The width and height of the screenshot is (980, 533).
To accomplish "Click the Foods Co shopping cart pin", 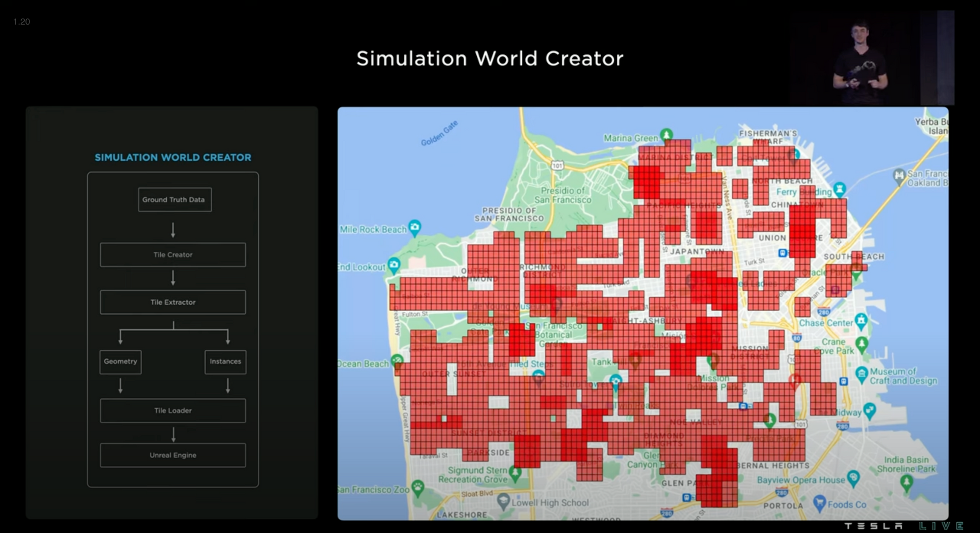I will click(x=819, y=502).
